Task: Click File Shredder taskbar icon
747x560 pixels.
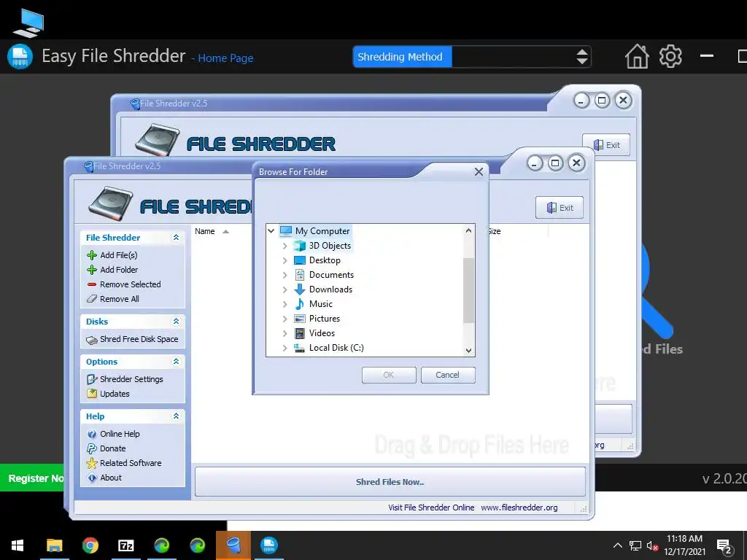Action: coord(233,545)
